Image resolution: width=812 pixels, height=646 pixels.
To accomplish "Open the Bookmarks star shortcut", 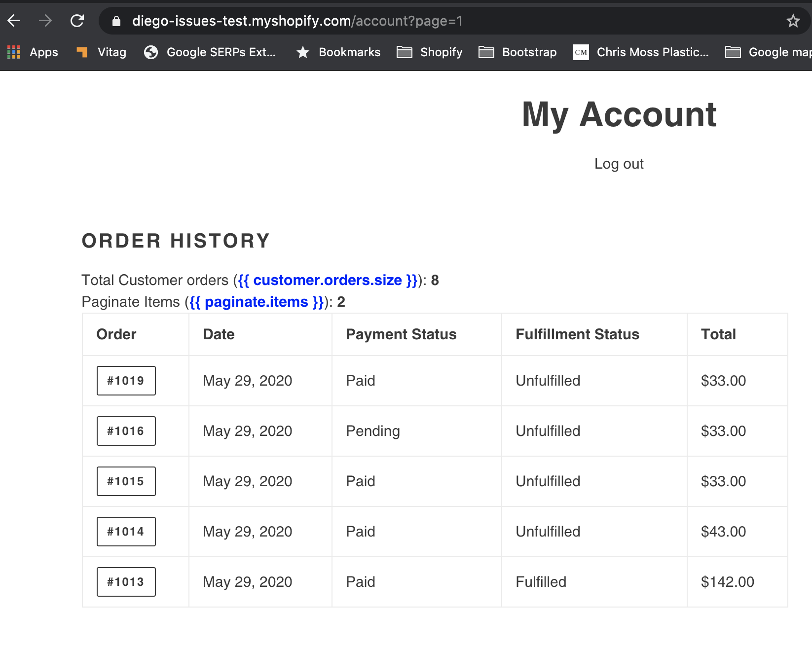I will click(x=338, y=52).
